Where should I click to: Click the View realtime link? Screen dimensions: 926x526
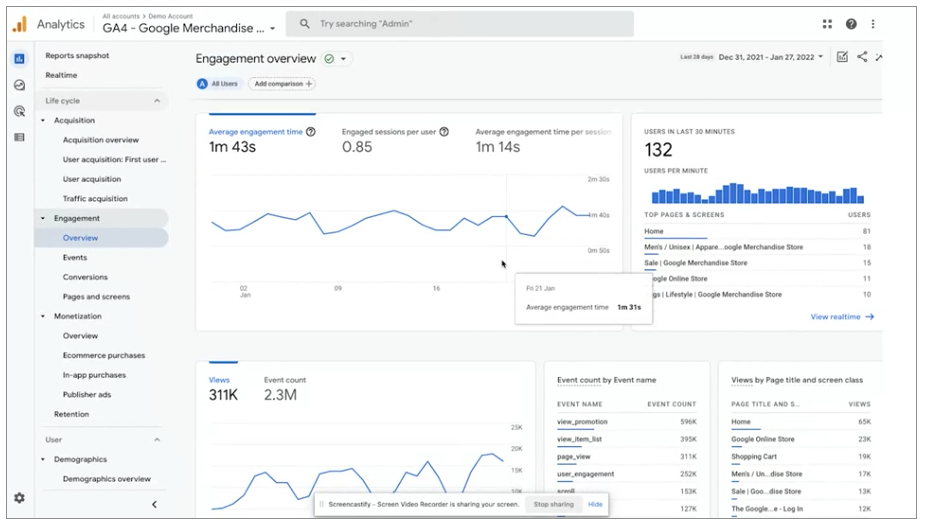(x=835, y=317)
